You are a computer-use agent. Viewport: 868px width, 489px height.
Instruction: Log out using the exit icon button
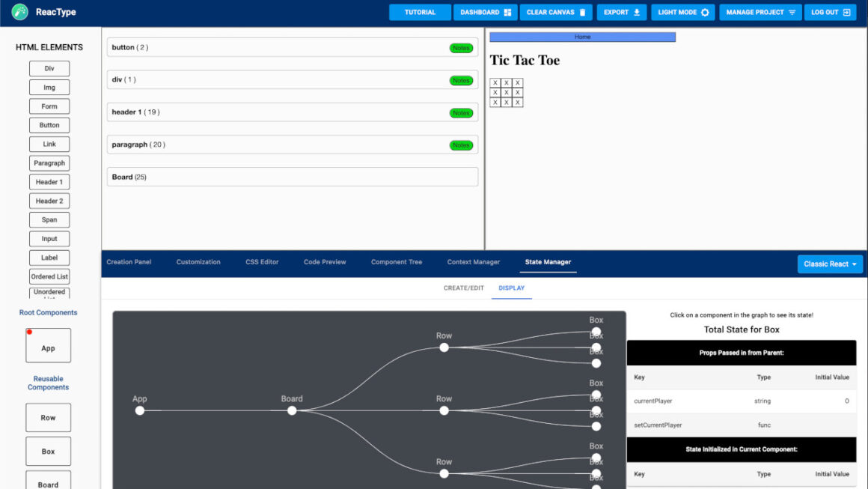click(x=830, y=13)
